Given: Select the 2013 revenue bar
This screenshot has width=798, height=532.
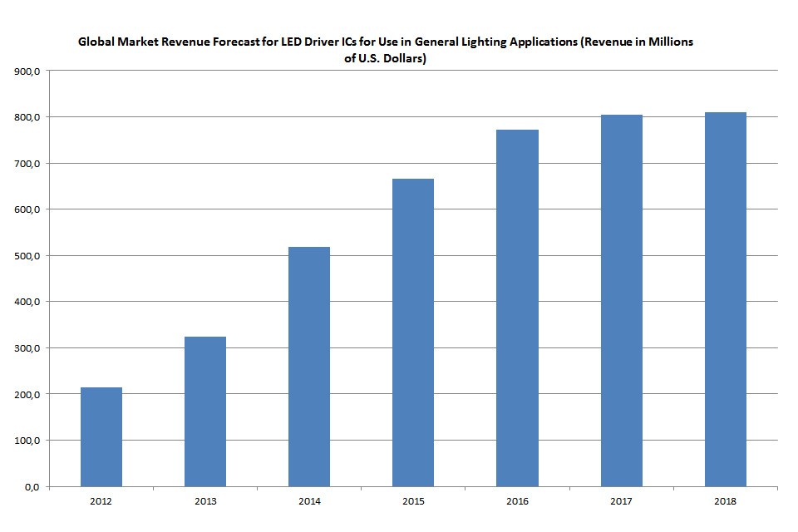Looking at the screenshot, I should (x=205, y=411).
